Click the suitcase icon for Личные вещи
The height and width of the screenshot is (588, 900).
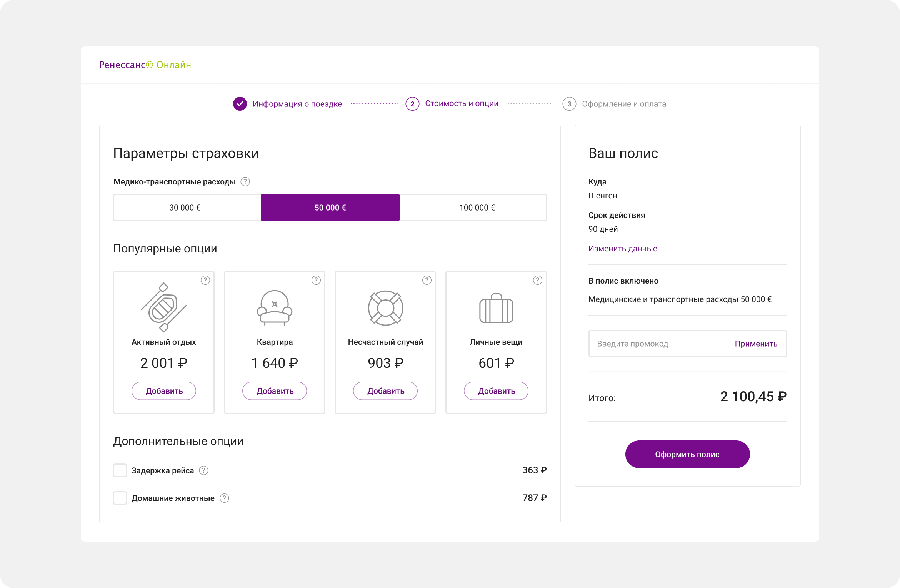pyautogui.click(x=496, y=308)
